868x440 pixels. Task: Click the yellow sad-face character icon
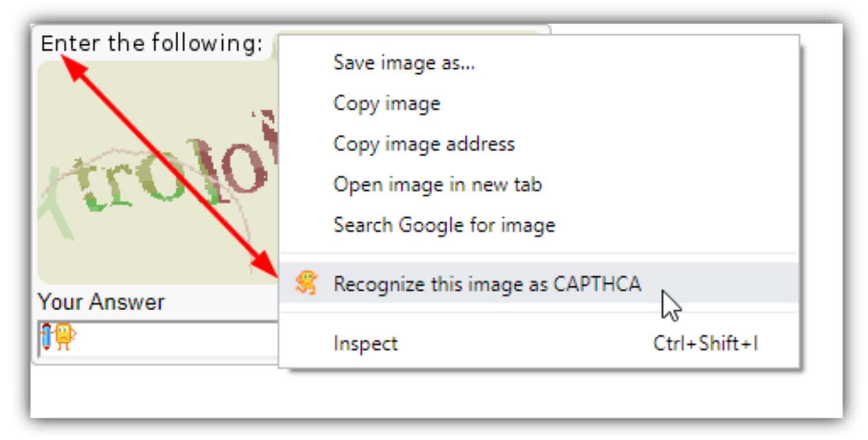tap(64, 337)
